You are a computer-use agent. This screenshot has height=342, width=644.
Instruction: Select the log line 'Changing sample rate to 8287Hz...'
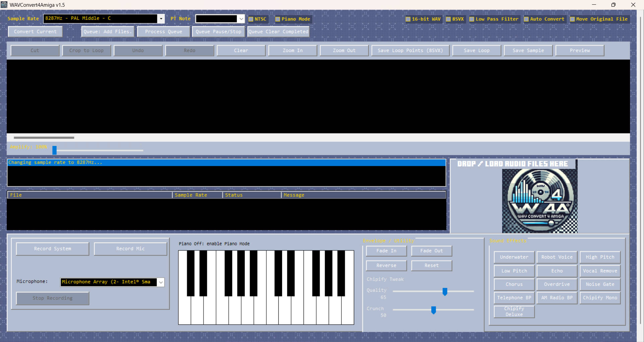point(227,163)
